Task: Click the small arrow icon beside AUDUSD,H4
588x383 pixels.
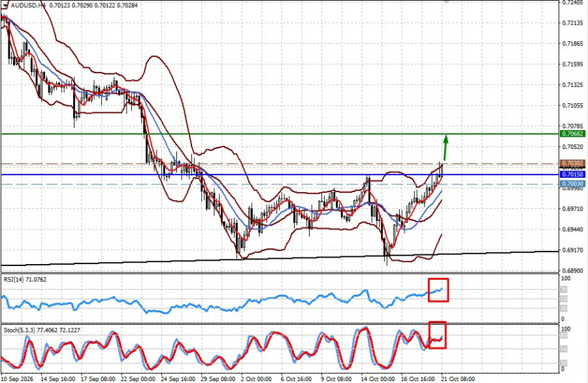Action: (5, 5)
